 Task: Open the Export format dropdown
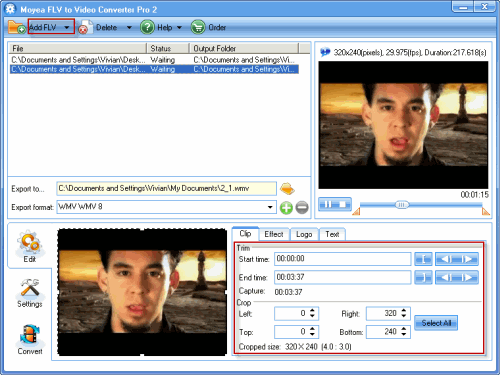[x=270, y=207]
